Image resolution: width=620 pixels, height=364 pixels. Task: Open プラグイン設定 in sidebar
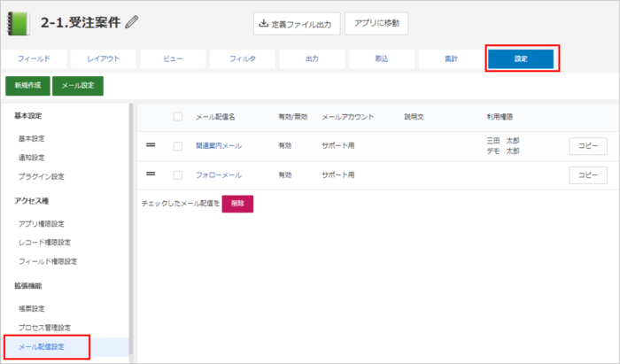(41, 176)
